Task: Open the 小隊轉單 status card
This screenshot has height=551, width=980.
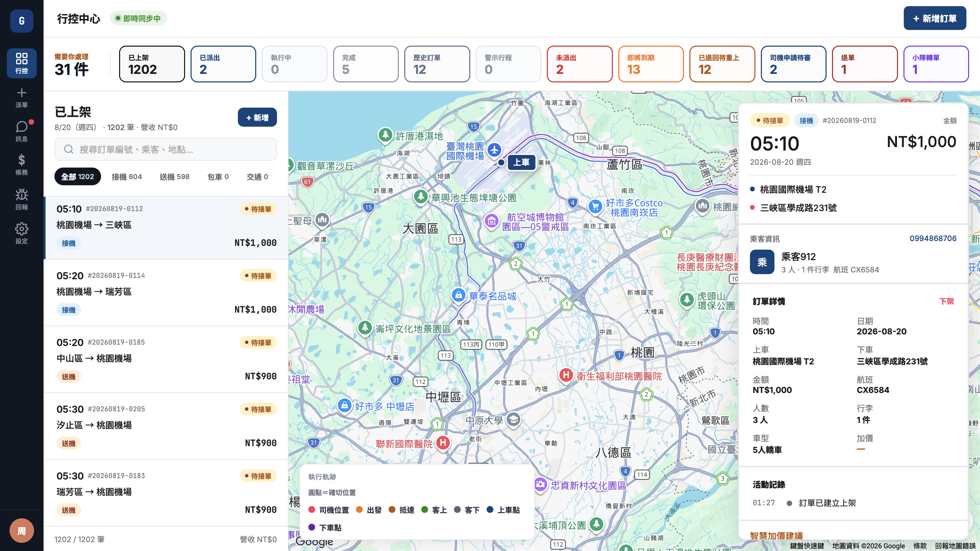Action: coord(936,64)
